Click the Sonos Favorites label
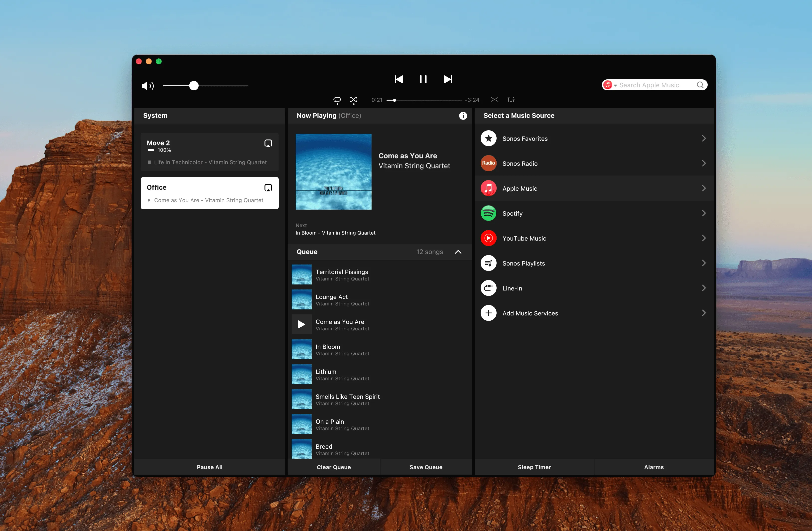812x531 pixels. tap(525, 138)
